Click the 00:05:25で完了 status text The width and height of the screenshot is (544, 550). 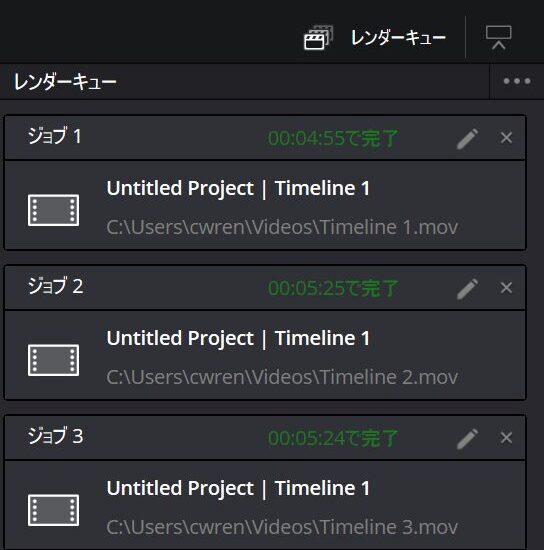[x=333, y=288]
